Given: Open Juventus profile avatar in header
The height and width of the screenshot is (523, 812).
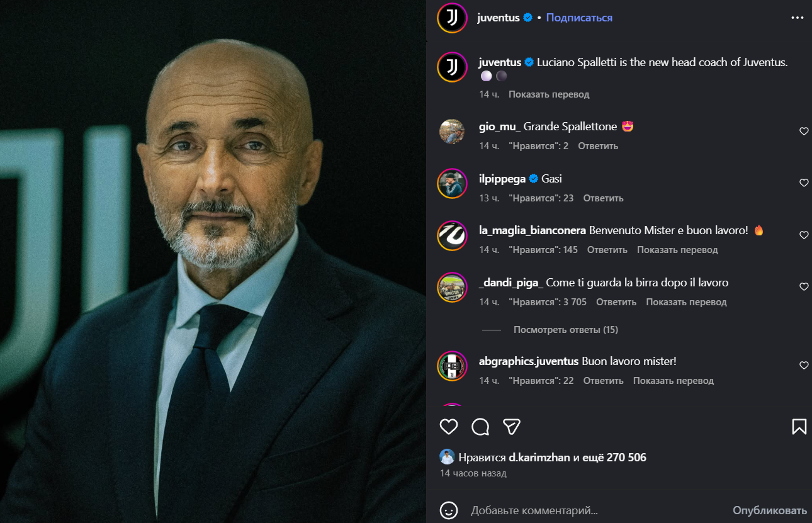Looking at the screenshot, I should [452, 18].
